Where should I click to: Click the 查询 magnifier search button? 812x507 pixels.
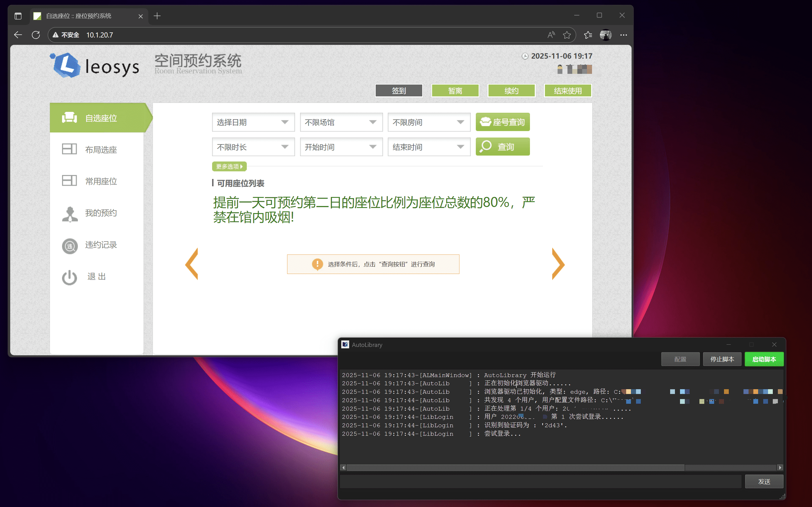click(502, 147)
